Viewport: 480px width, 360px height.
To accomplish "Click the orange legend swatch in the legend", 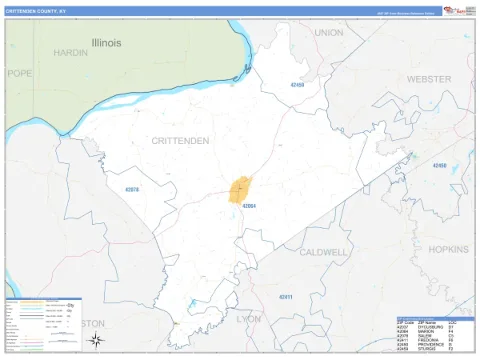I will 32,302.
